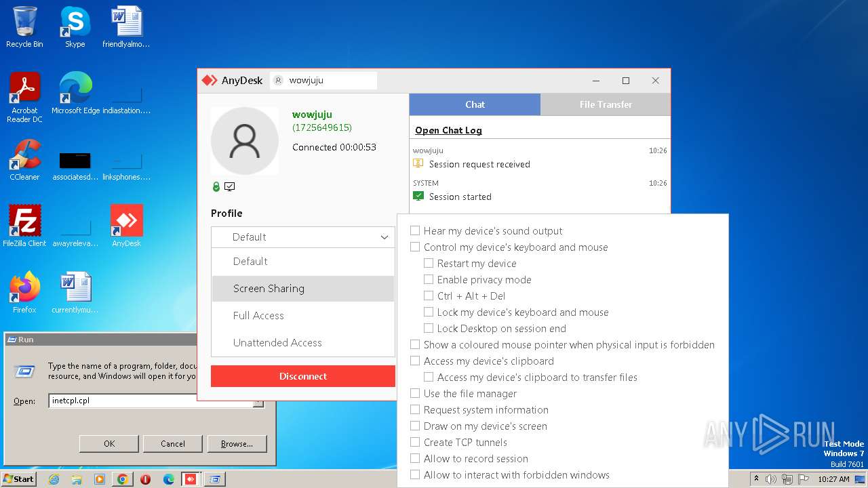Open Windows Explorer folder in taskbar

pos(77,479)
